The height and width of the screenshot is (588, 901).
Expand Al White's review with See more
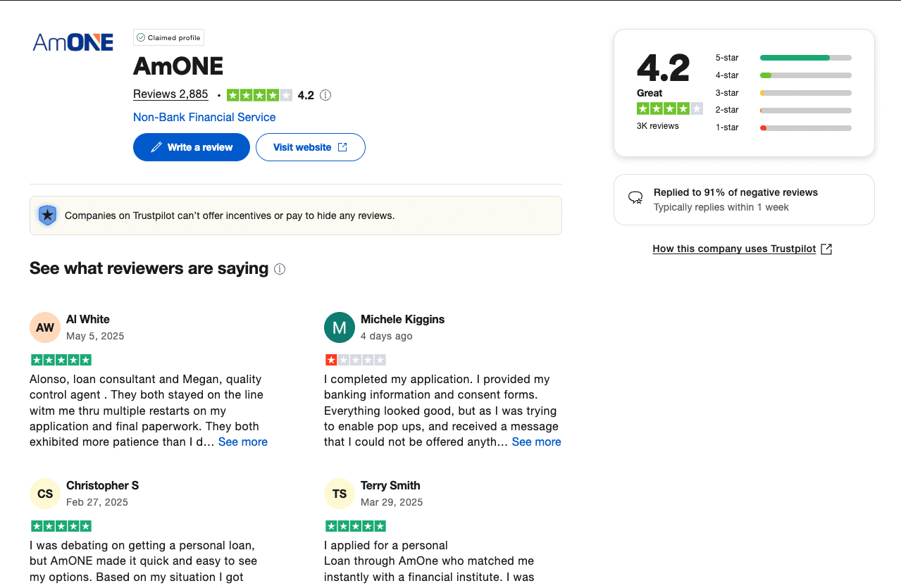243,442
